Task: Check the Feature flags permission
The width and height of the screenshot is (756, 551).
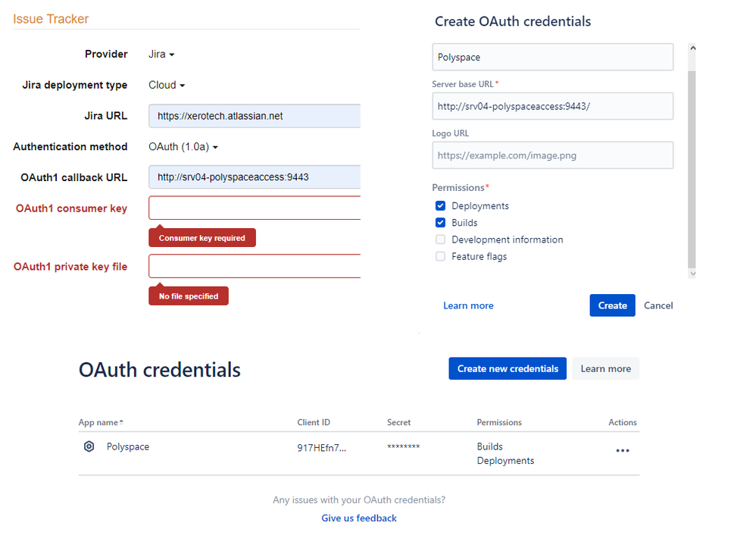Action: pos(440,256)
